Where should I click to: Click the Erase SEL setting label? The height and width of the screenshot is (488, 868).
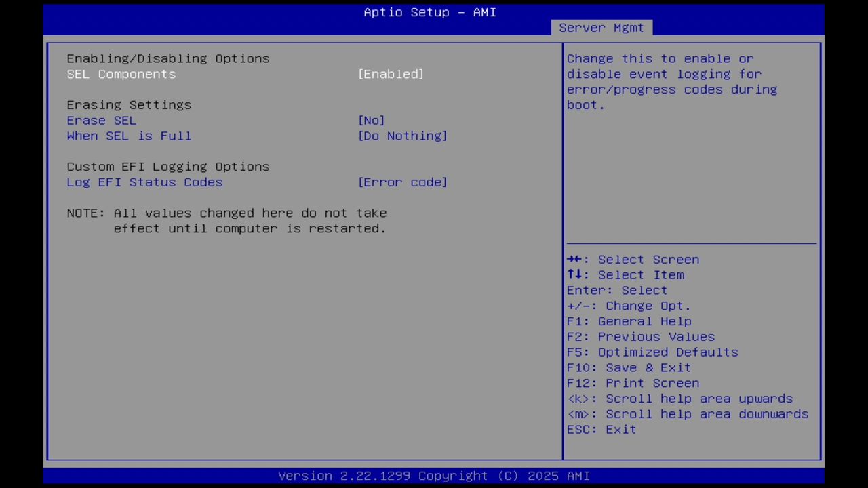click(x=101, y=120)
